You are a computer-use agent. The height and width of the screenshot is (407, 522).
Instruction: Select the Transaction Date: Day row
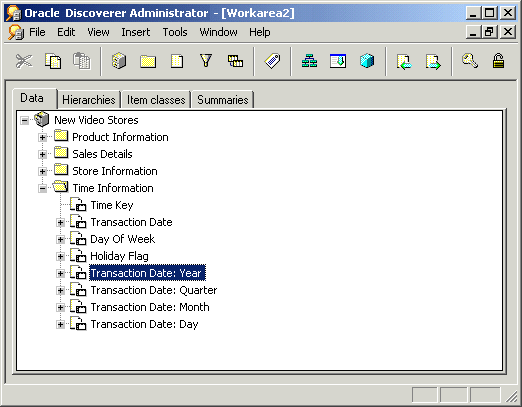click(x=144, y=324)
